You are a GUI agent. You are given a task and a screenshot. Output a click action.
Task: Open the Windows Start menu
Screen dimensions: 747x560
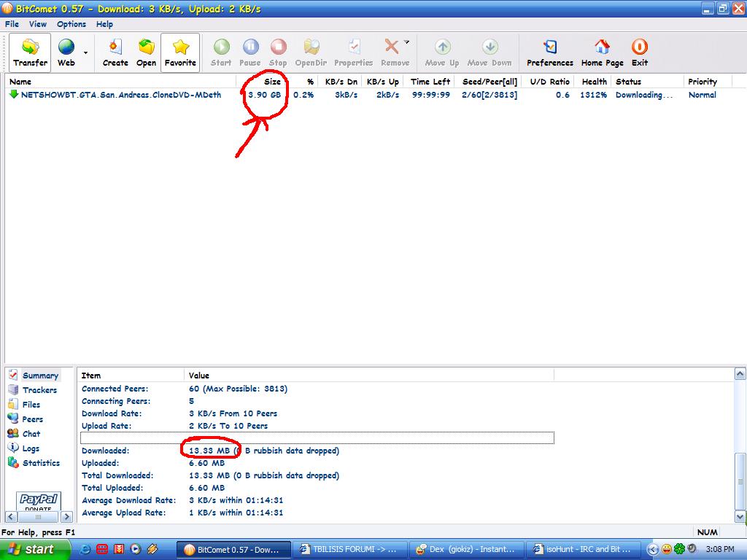point(35,549)
